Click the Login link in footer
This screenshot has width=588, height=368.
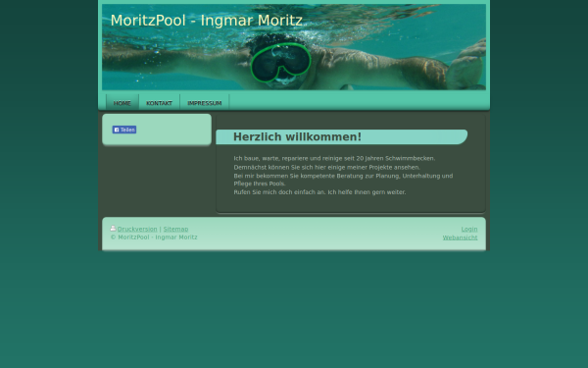tap(469, 229)
